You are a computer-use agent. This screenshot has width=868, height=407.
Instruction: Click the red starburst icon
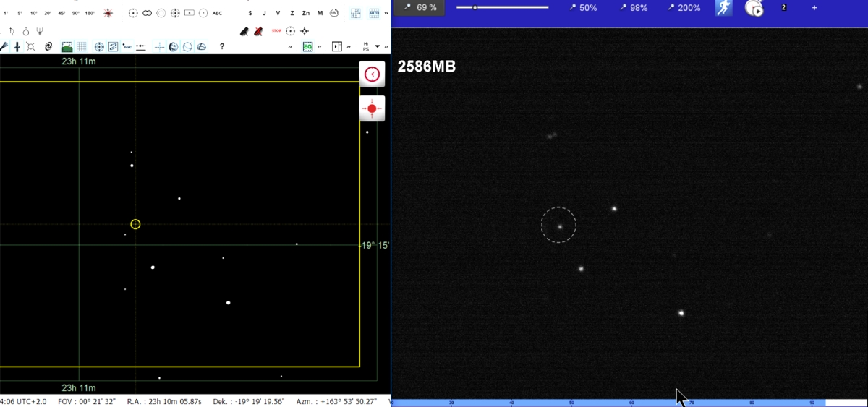pyautogui.click(x=108, y=13)
